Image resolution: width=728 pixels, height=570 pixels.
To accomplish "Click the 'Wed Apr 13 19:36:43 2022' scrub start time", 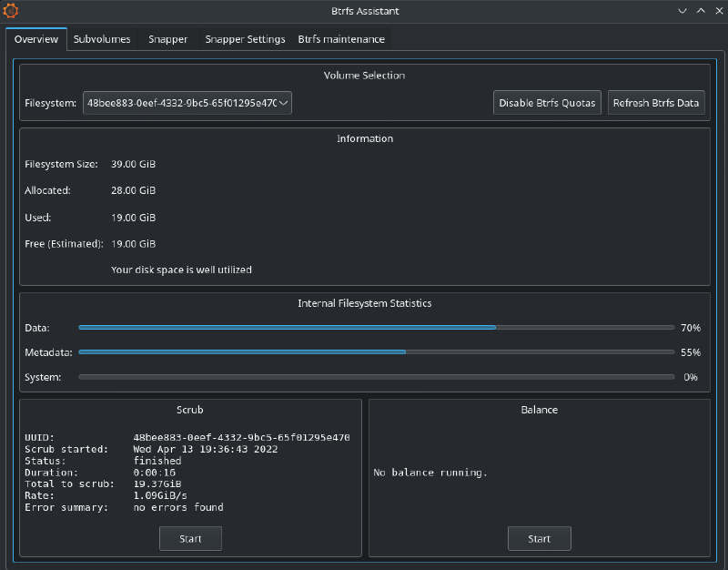I will click(x=206, y=449).
